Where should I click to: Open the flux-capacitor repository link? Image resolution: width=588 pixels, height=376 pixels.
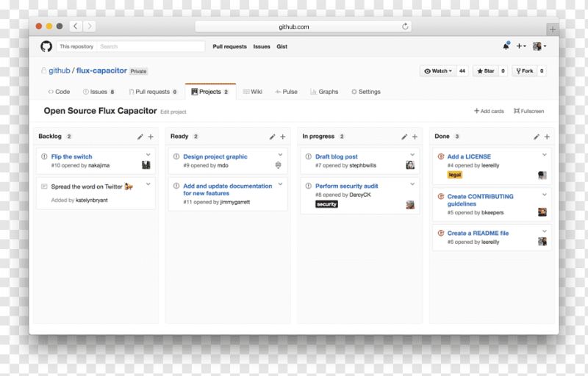tap(101, 70)
